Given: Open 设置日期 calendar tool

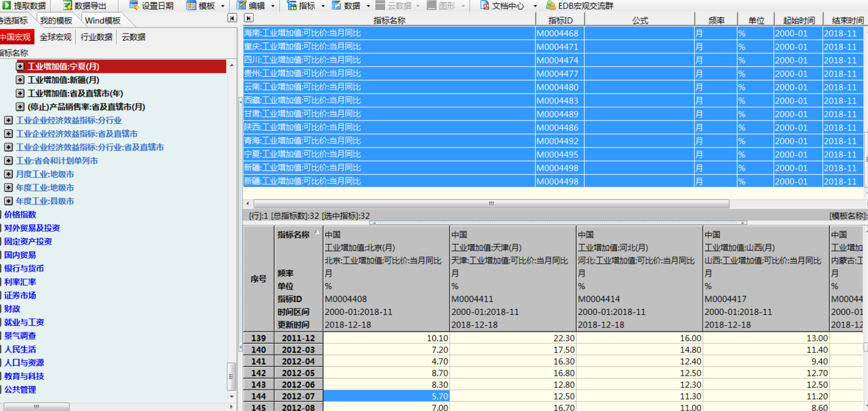Looking at the screenshot, I should [x=134, y=5].
